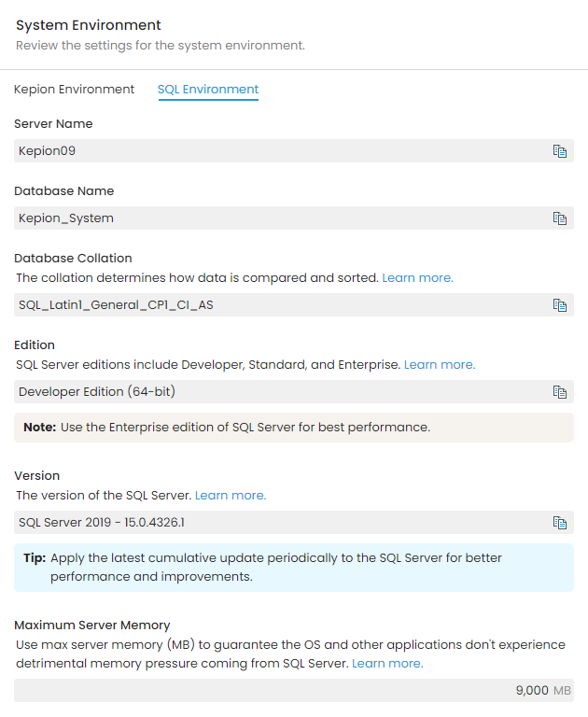This screenshot has width=588, height=717.
Task: Copy the Server Name value Kepion09
Action: click(x=560, y=151)
